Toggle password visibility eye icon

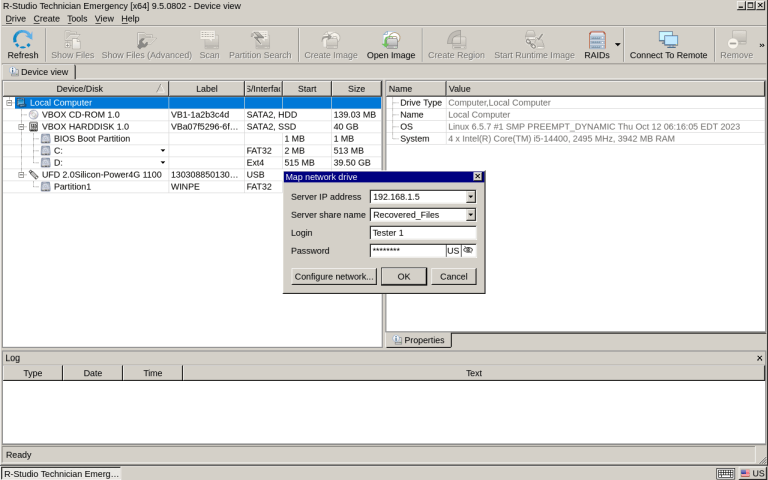coord(468,250)
